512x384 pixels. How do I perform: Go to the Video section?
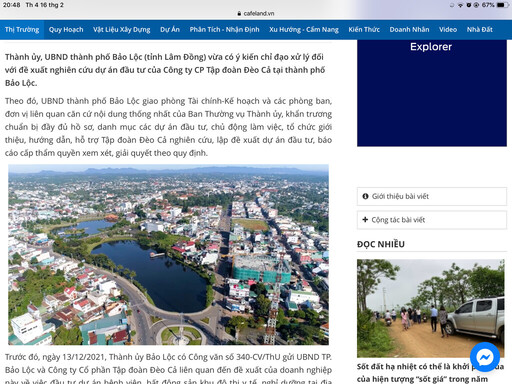click(x=448, y=30)
